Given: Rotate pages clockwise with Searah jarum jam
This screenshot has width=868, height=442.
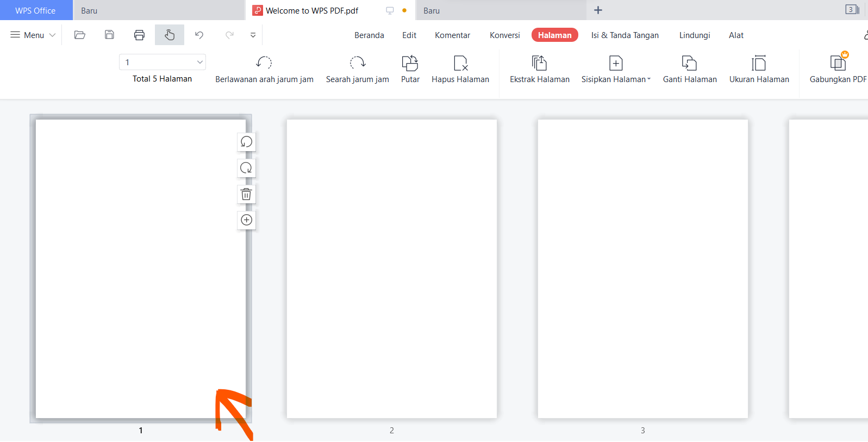Looking at the screenshot, I should coord(358,70).
